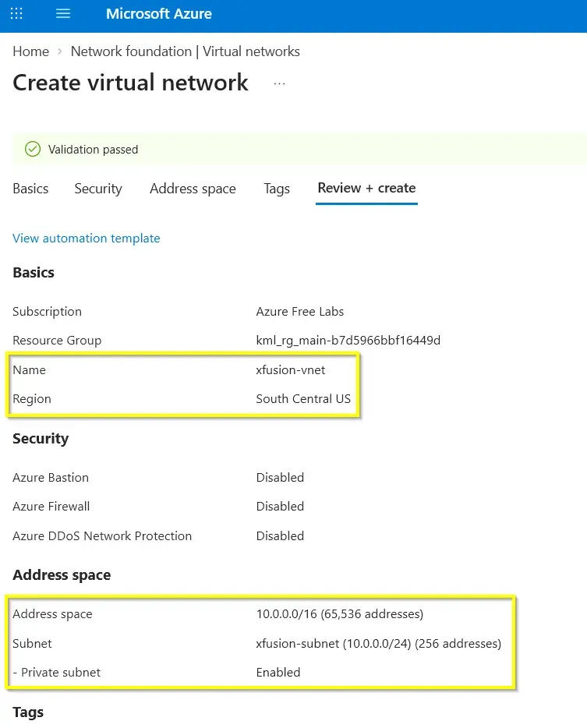Switch to the Basics tab
The width and height of the screenshot is (587, 728).
point(30,189)
